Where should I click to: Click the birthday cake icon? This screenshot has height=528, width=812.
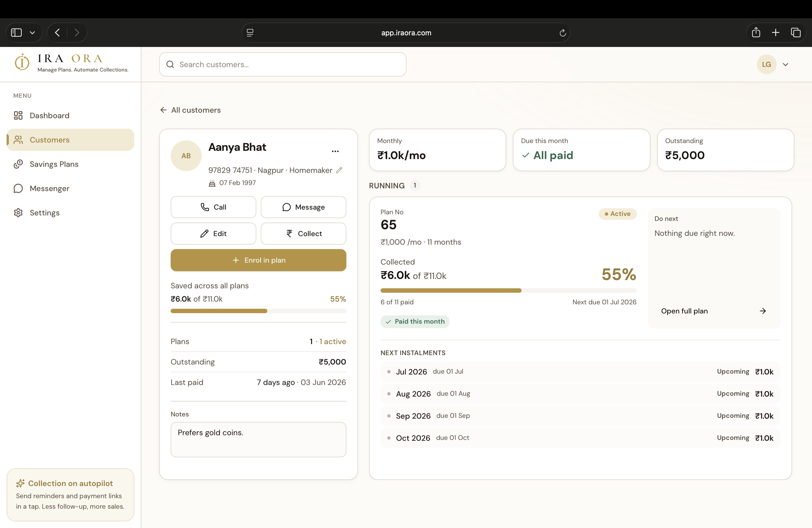[x=212, y=183]
